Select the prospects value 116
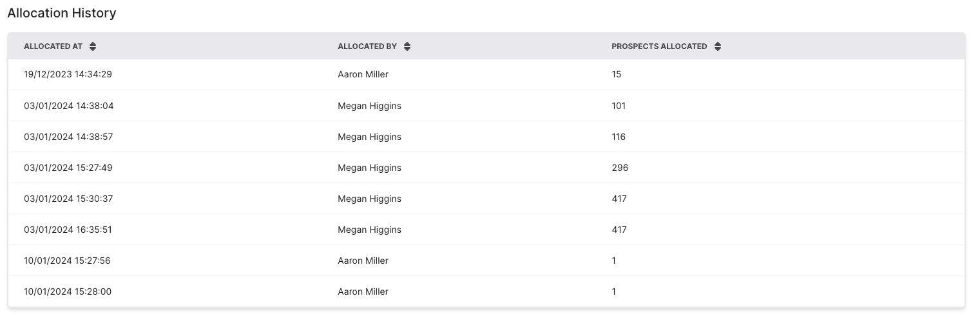980x316 pixels. [619, 137]
